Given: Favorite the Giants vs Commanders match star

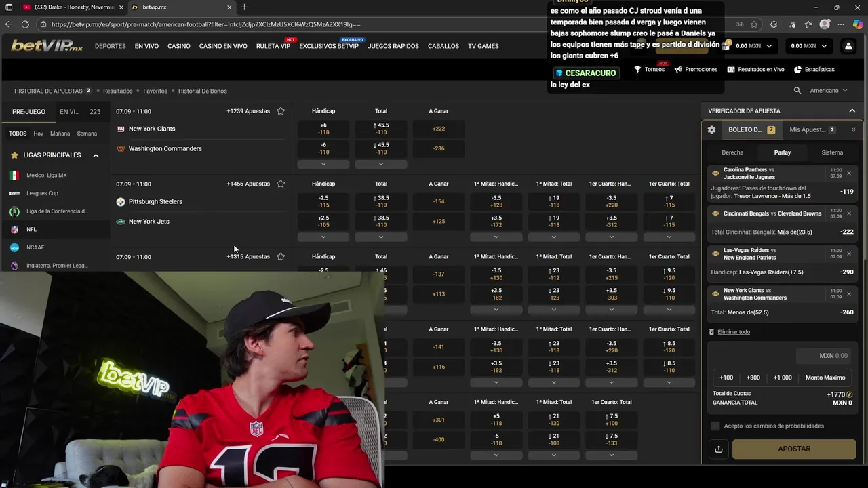Looking at the screenshot, I should (281, 111).
